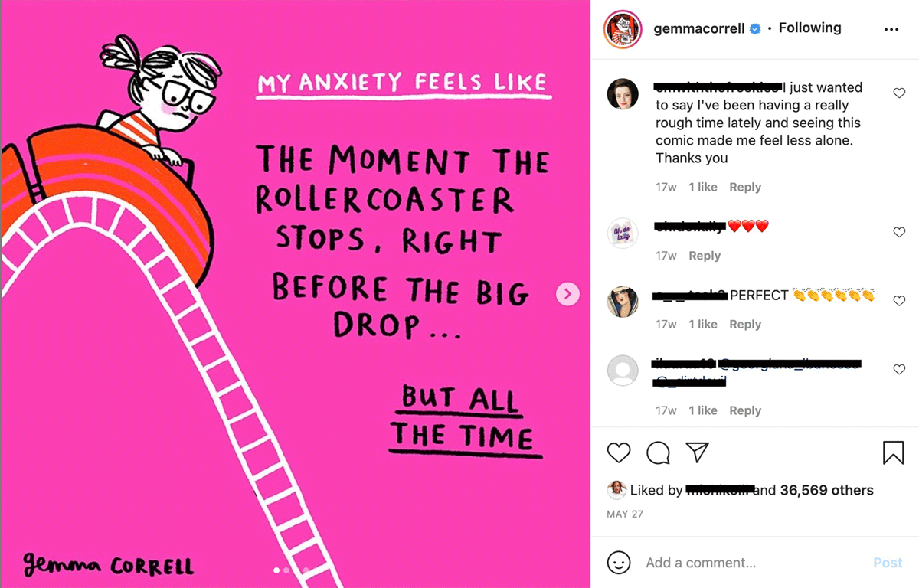Like the post with heart icon

pos(619,452)
